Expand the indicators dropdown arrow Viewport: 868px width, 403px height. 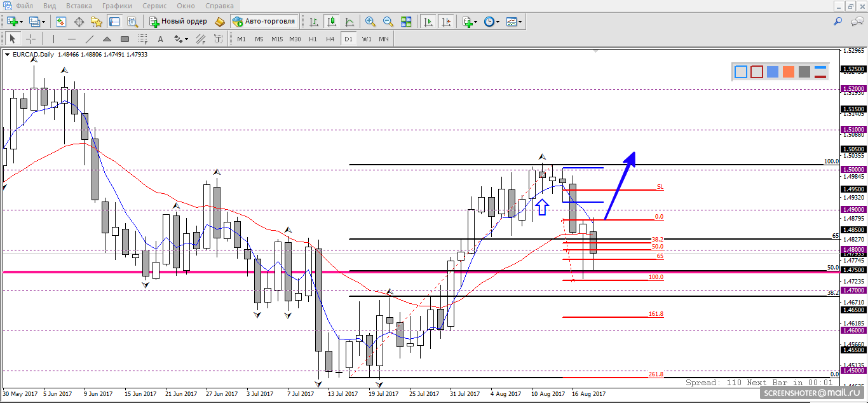[477, 22]
